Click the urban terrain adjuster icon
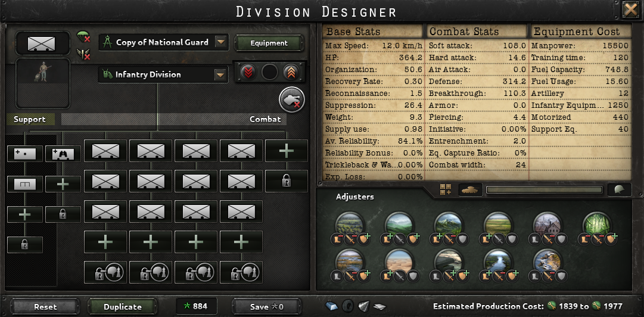Viewport: 644px width, 317px height. point(547,225)
